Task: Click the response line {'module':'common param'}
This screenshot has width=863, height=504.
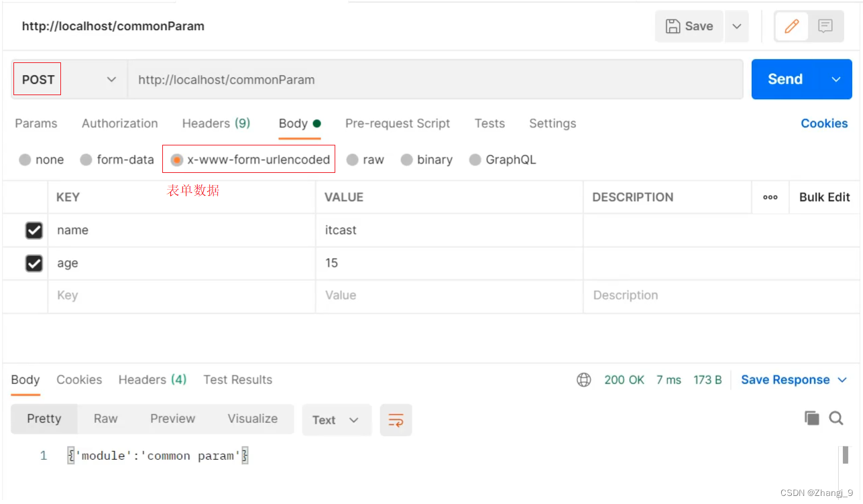Action: pos(158,456)
